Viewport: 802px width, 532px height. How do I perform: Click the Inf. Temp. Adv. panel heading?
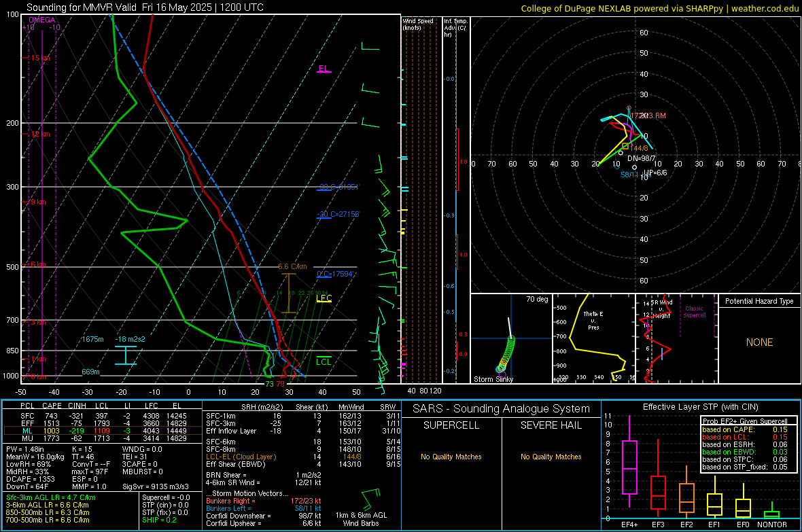tap(455, 28)
